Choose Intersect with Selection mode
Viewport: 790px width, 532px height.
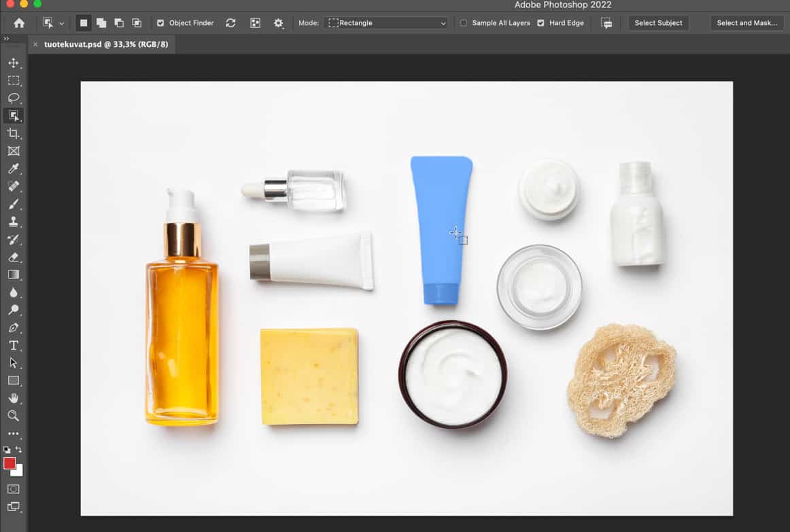tap(137, 23)
